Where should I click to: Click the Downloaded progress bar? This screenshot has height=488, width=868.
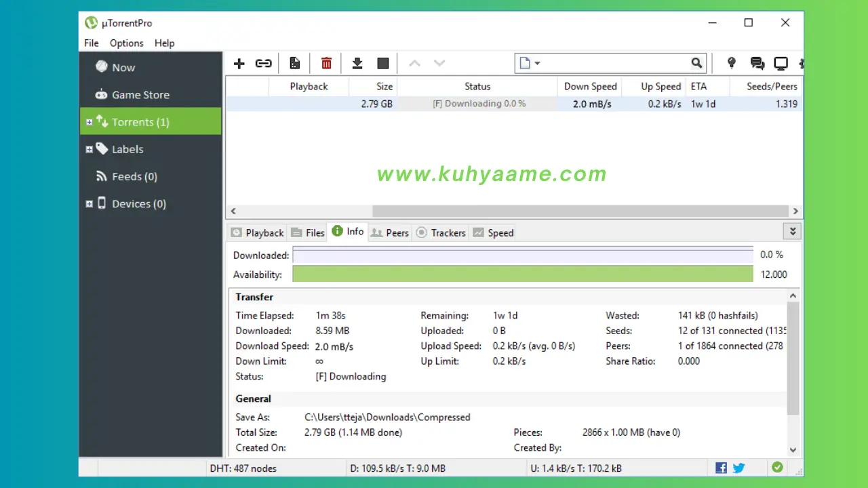[x=523, y=255]
